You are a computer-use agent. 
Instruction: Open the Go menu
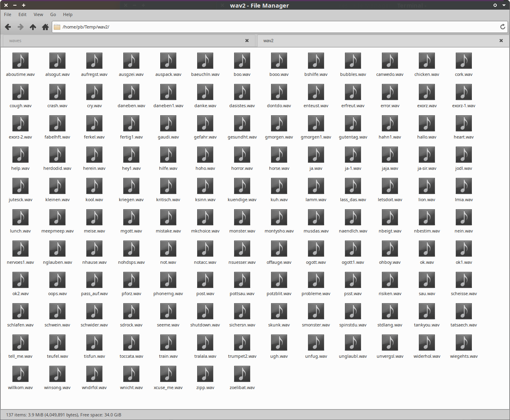click(x=53, y=14)
